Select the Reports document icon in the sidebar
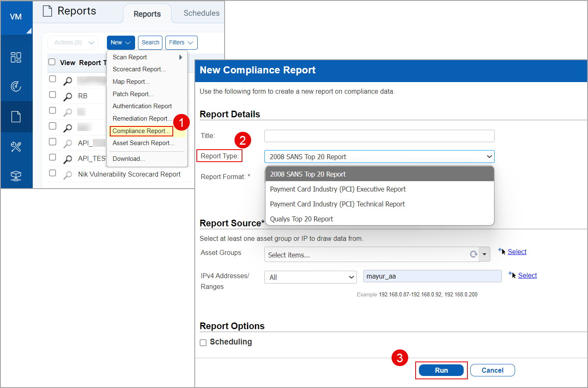The image size is (588, 388). point(16,116)
